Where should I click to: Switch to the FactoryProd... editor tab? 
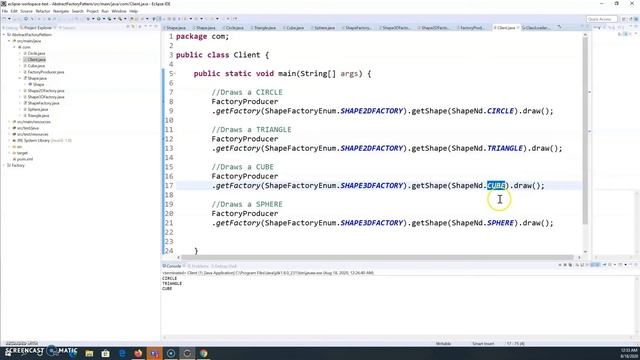[471, 28]
